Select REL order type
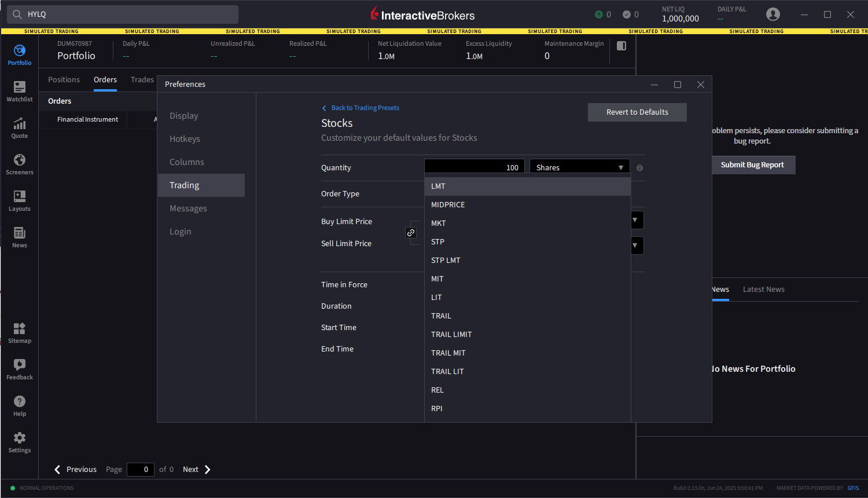868x498 pixels. pyautogui.click(x=527, y=390)
